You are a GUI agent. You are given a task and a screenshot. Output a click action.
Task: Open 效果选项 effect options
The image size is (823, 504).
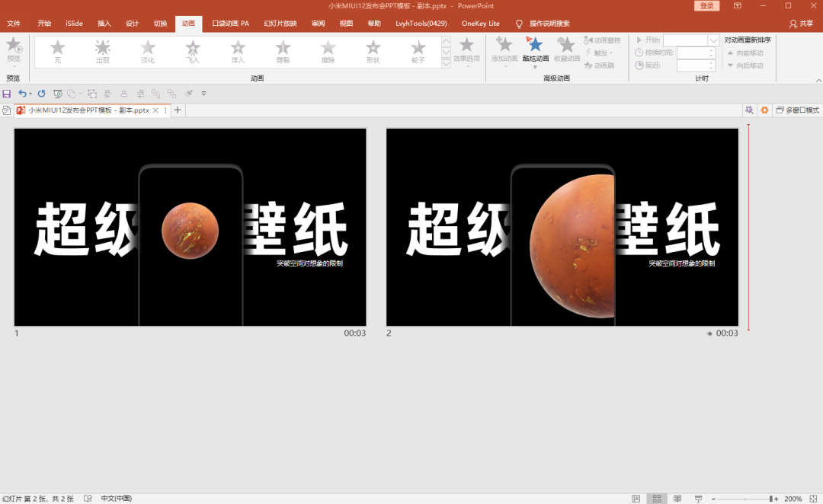[x=466, y=52]
